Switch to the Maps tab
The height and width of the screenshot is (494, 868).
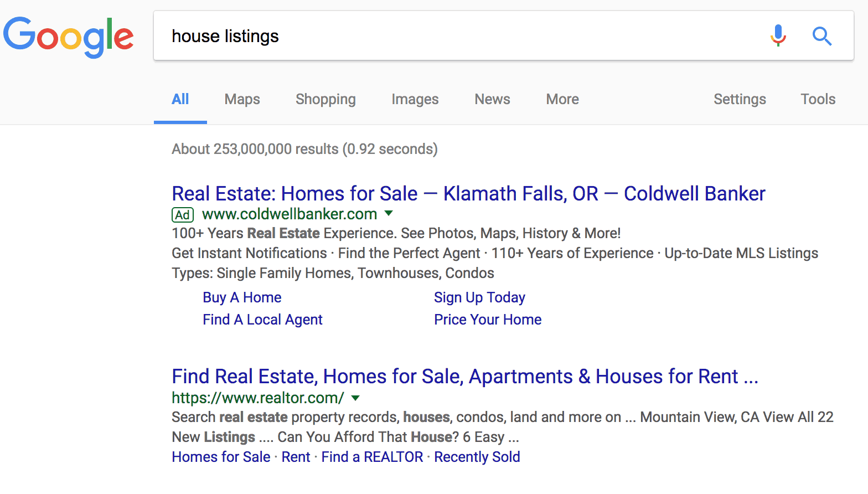coord(242,99)
